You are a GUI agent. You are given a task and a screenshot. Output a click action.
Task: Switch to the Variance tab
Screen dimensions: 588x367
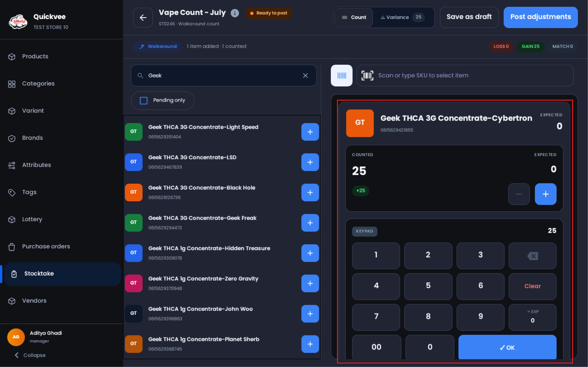(x=403, y=17)
